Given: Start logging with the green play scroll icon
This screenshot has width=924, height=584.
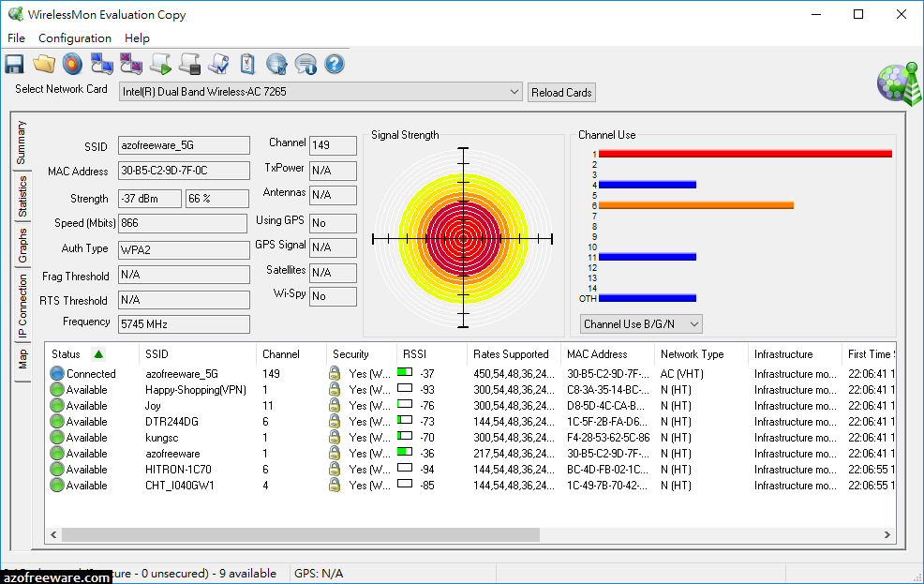Looking at the screenshot, I should [159, 63].
